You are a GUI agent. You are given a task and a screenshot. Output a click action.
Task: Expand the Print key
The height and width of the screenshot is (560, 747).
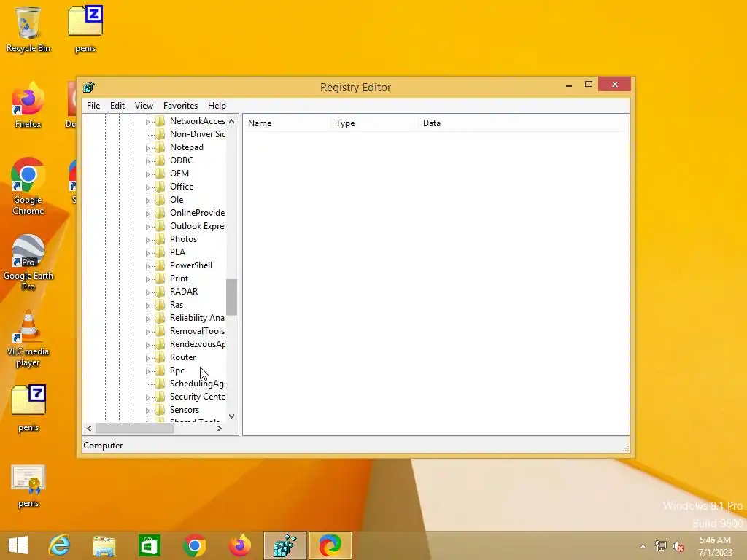[147, 279]
